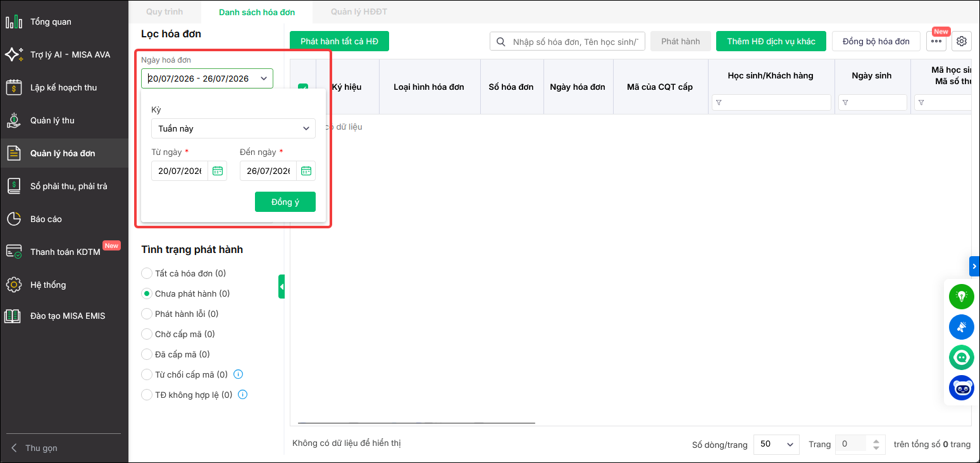Open the three-dots more options button
980x463 pixels.
[936, 42]
